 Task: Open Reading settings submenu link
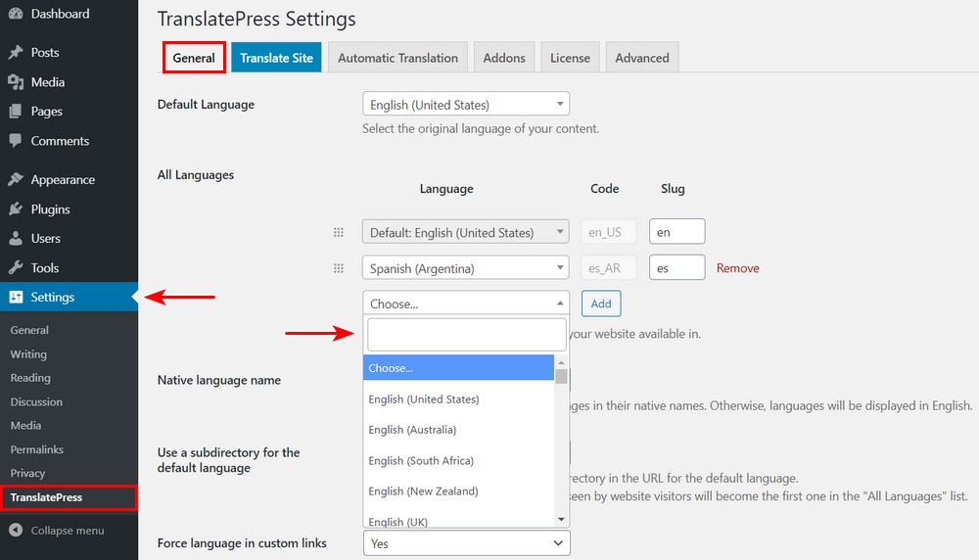(30, 378)
